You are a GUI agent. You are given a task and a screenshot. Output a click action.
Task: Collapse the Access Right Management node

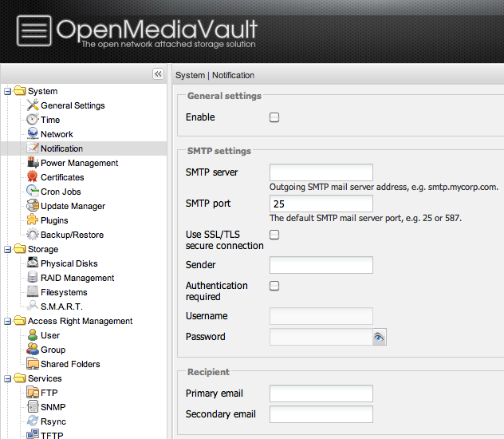pos(7,321)
